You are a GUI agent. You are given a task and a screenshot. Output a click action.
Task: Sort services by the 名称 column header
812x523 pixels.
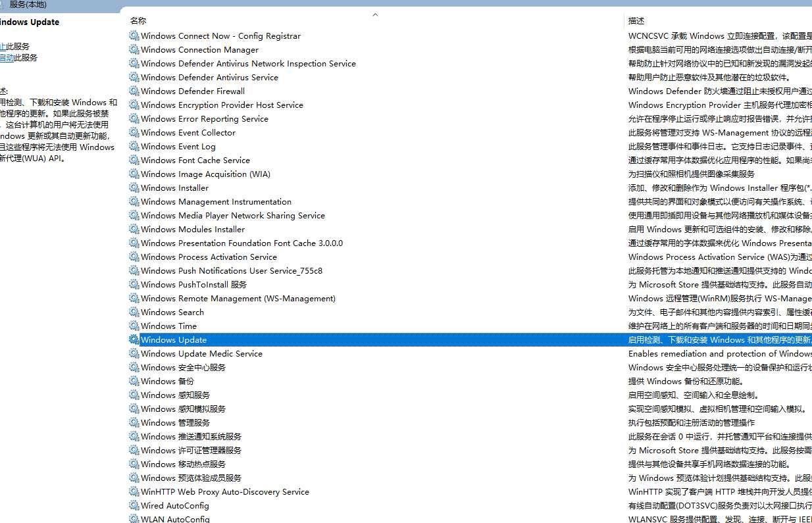[138, 21]
